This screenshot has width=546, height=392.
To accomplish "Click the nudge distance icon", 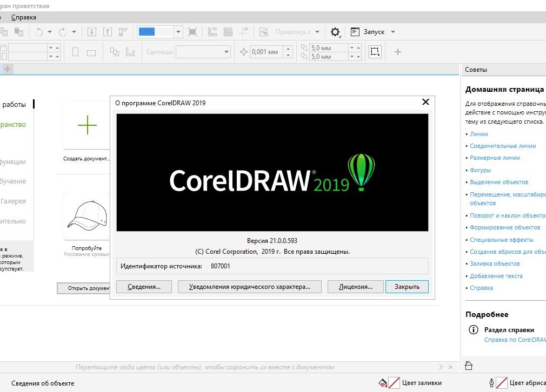I will coord(244,52).
